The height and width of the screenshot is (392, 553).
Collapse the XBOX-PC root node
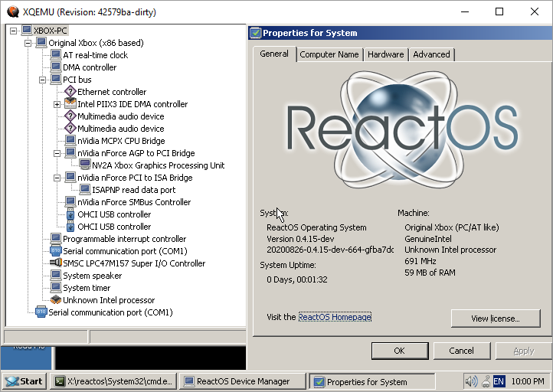point(13,31)
